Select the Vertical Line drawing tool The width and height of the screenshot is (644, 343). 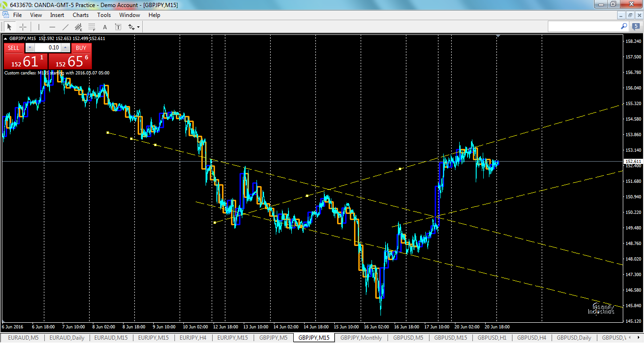pos(39,26)
